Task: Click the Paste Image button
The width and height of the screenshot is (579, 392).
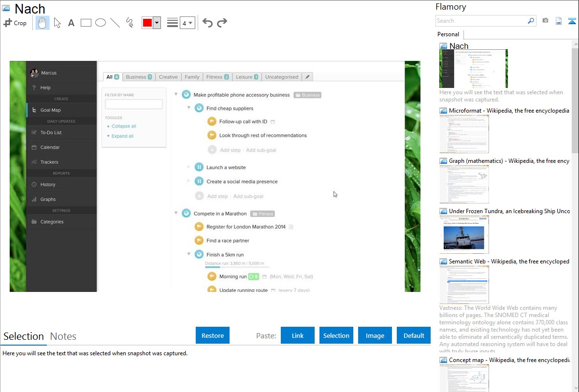Action: [x=375, y=335]
